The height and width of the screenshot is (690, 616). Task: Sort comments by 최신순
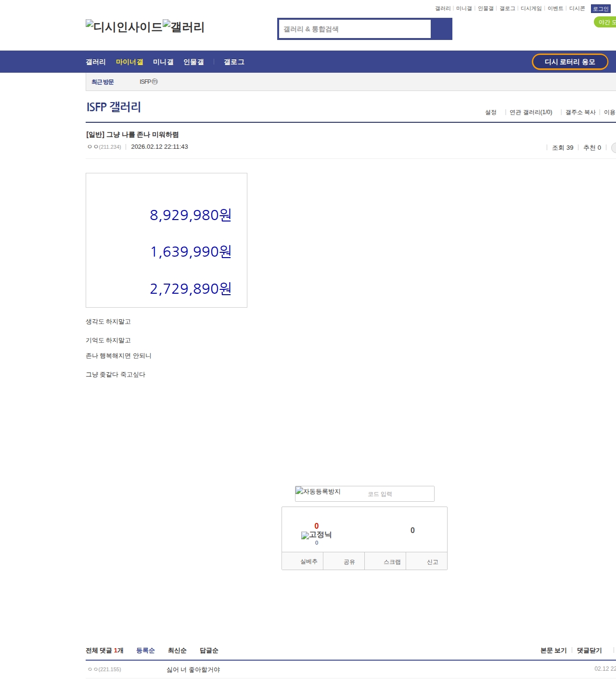(x=177, y=651)
